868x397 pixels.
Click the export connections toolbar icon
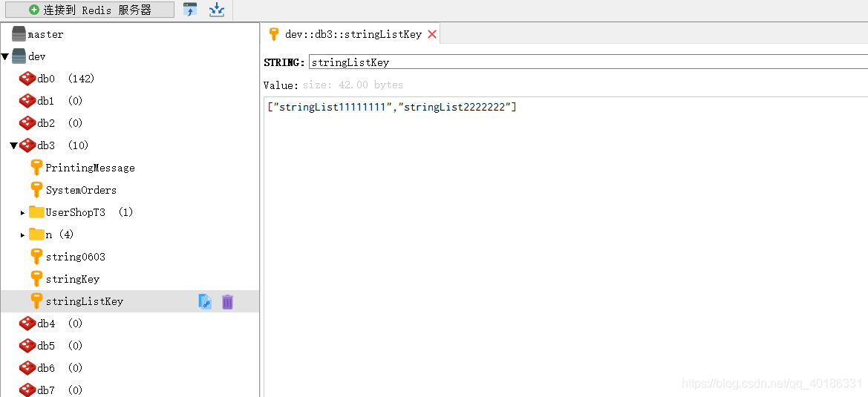point(217,10)
